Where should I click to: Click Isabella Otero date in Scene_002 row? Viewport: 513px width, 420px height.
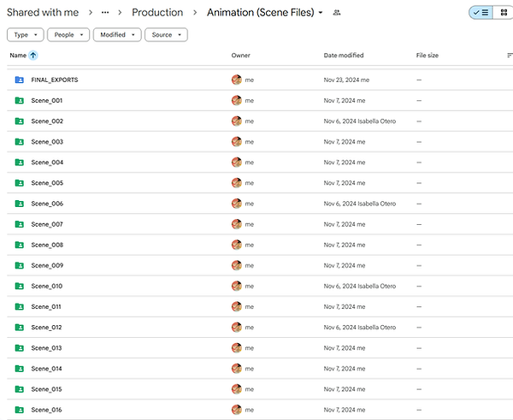(360, 121)
